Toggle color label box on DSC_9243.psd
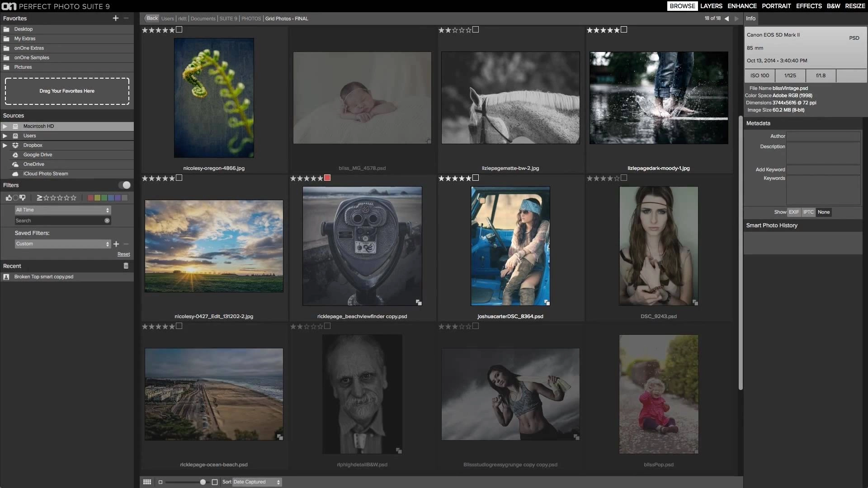Viewport: 868px width, 488px height. tap(624, 178)
